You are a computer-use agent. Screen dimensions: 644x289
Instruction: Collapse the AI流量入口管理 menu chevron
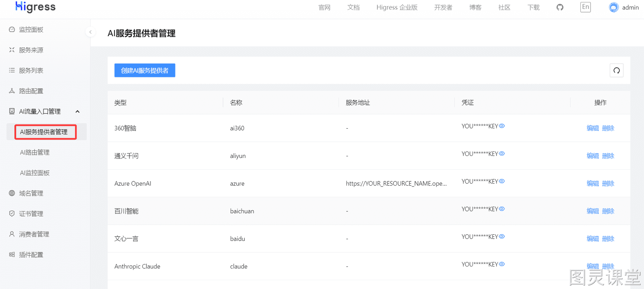coord(78,111)
